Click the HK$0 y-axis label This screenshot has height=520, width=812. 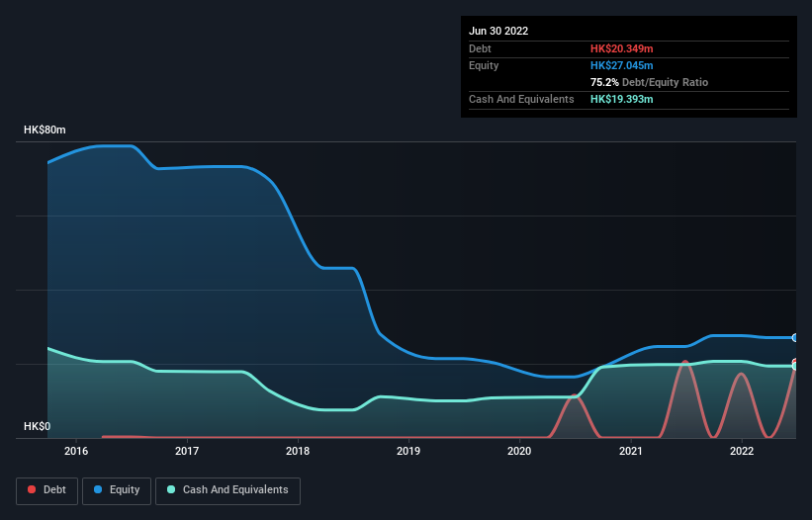(38, 426)
